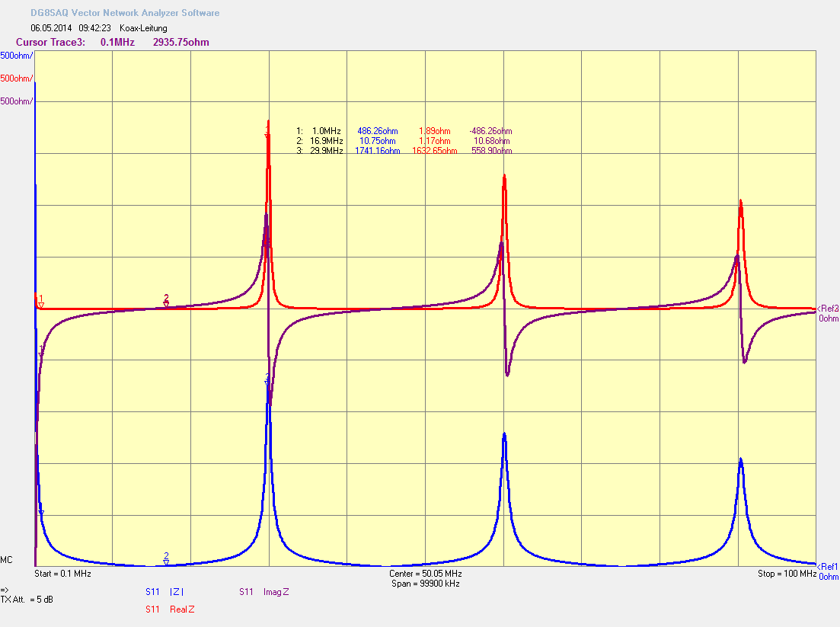Click the time stamp '09:42:23'

[95, 28]
